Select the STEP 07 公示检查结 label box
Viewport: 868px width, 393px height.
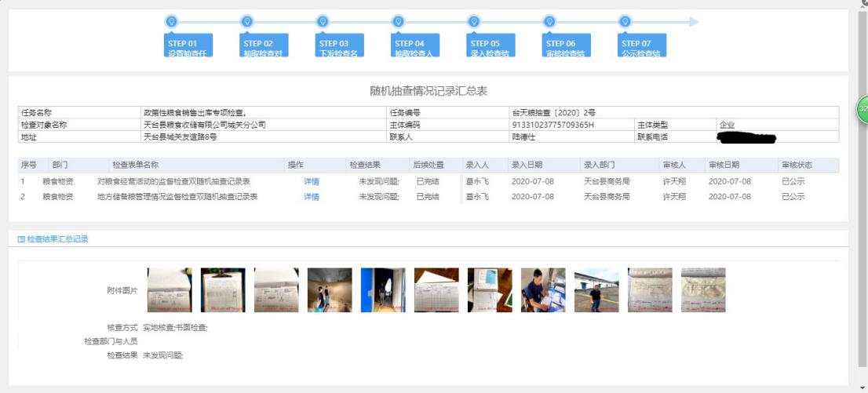coord(642,46)
